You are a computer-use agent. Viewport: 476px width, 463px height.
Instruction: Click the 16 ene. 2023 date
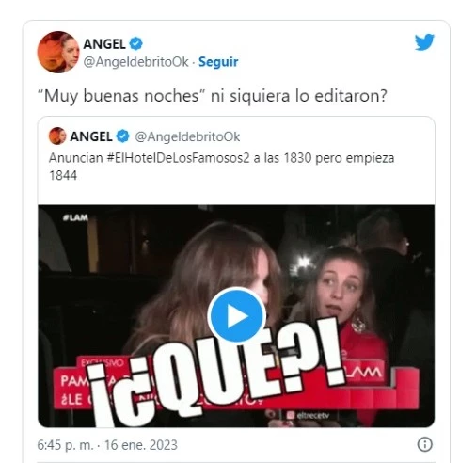point(141,445)
